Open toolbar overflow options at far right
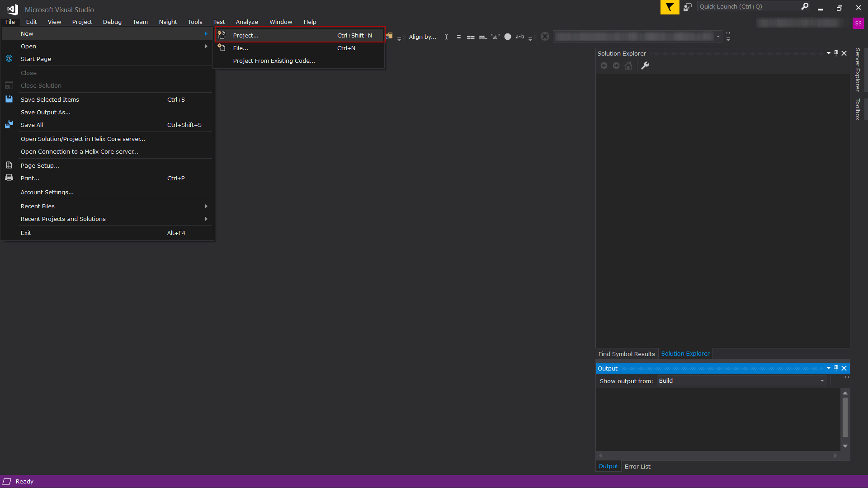868x488 pixels. point(728,37)
